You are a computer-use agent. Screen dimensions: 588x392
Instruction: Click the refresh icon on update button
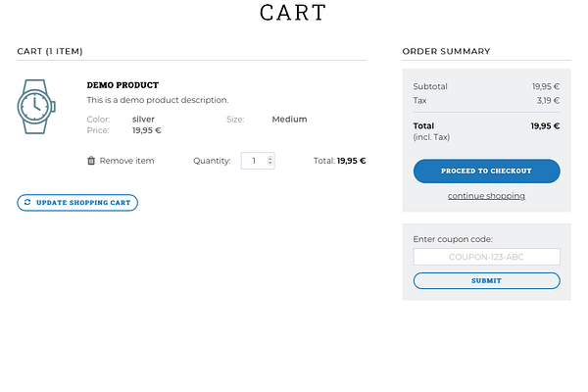tap(27, 202)
